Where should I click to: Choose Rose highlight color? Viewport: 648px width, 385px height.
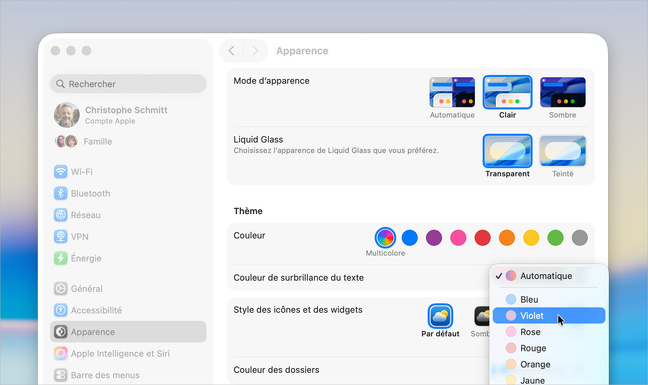click(x=549, y=332)
